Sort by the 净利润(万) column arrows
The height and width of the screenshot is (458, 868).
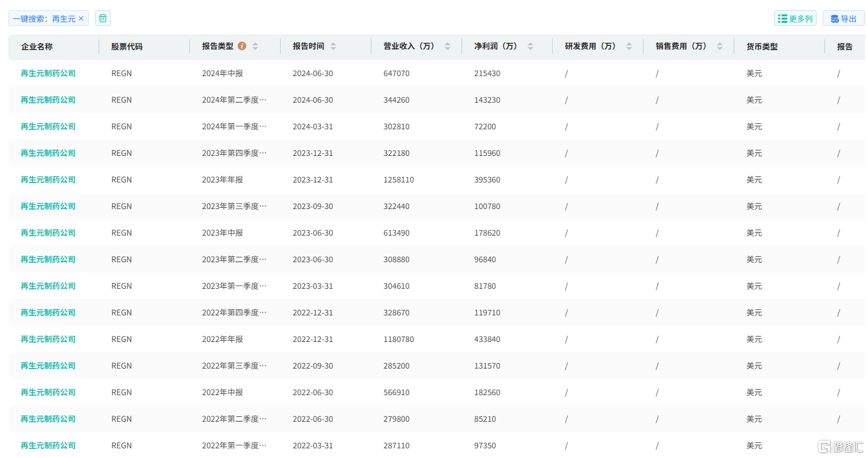click(x=530, y=46)
